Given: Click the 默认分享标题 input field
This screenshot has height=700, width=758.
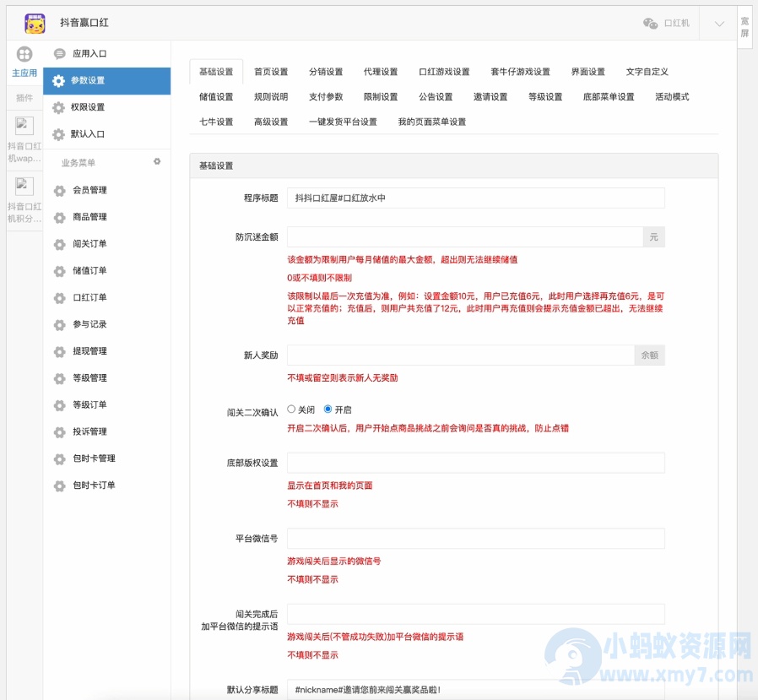Looking at the screenshot, I should (x=476, y=690).
